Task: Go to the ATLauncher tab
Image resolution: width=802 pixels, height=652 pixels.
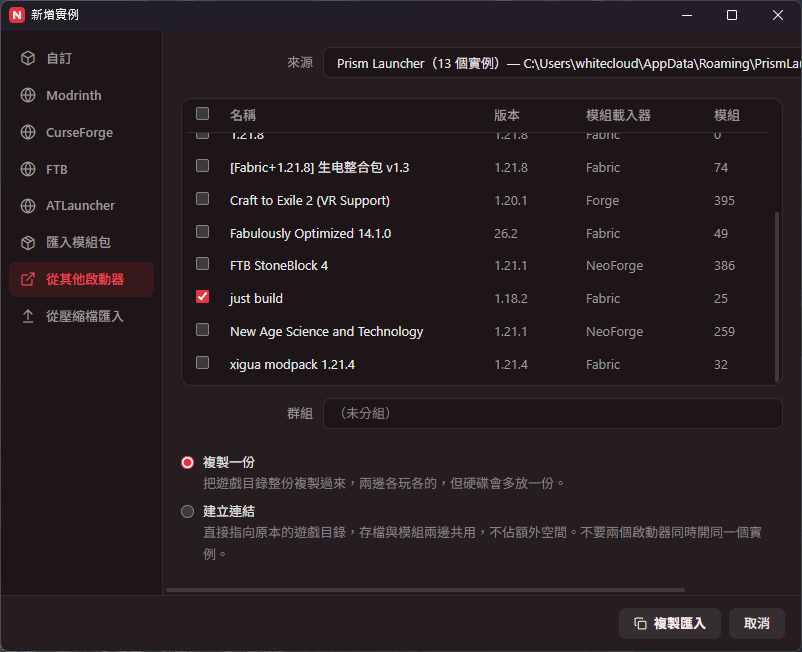Action: click(x=81, y=206)
